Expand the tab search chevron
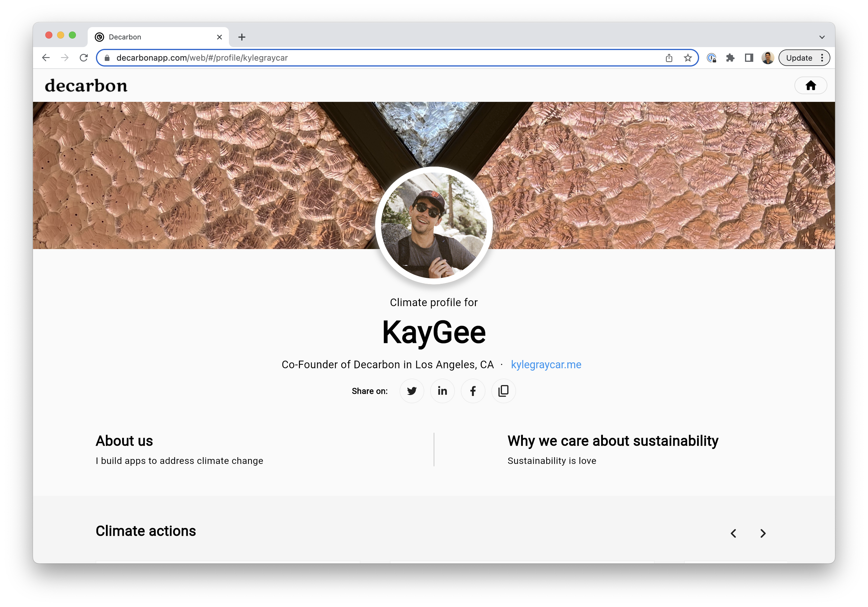This screenshot has width=868, height=607. [822, 37]
